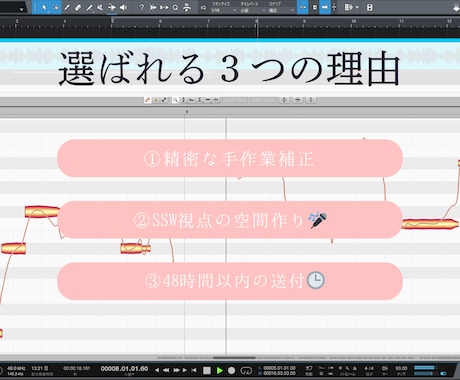460x380 pixels.
Task: Open the top-left dropdown arrow
Action: pyautogui.click(x=21, y=9)
